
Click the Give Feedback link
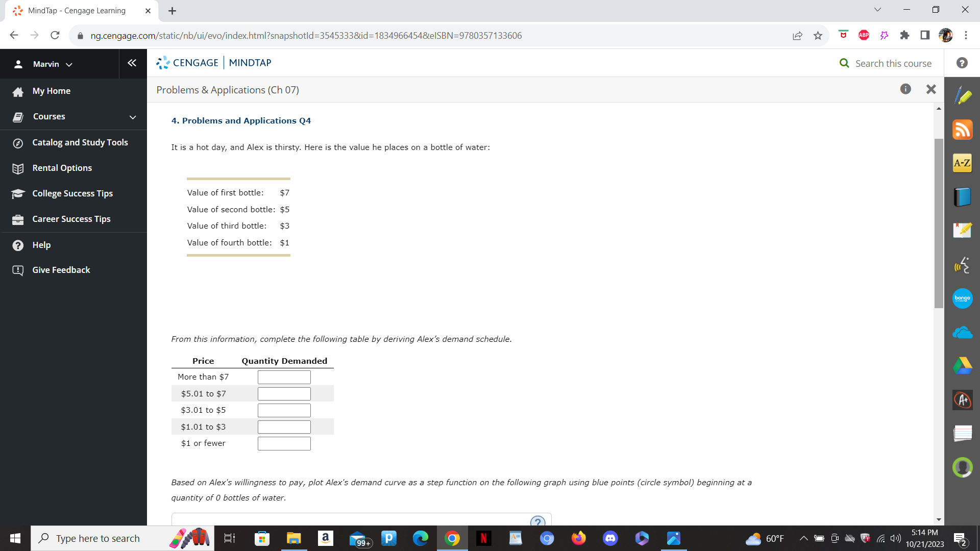pos(61,270)
